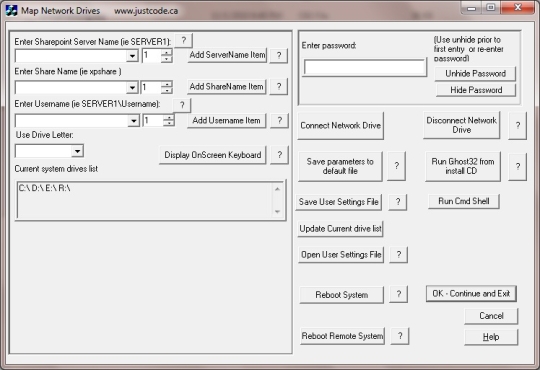
Task: Decrease the server name item number
Action: [167, 59]
